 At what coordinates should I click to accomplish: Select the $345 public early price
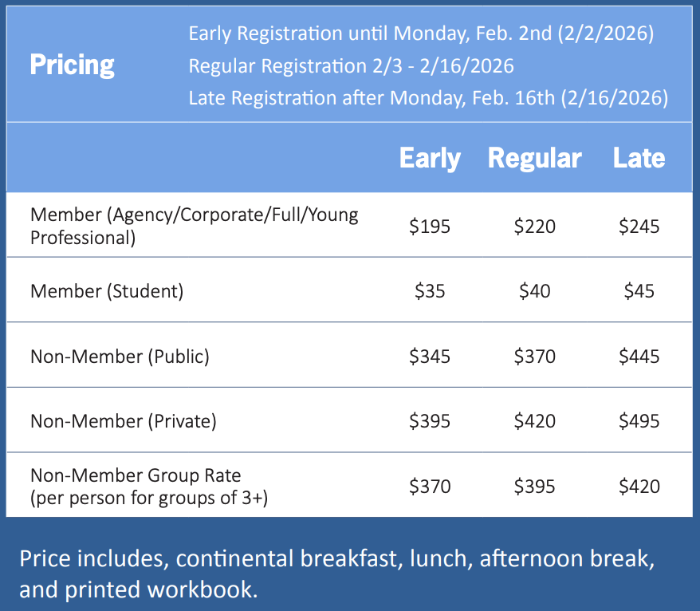click(430, 356)
